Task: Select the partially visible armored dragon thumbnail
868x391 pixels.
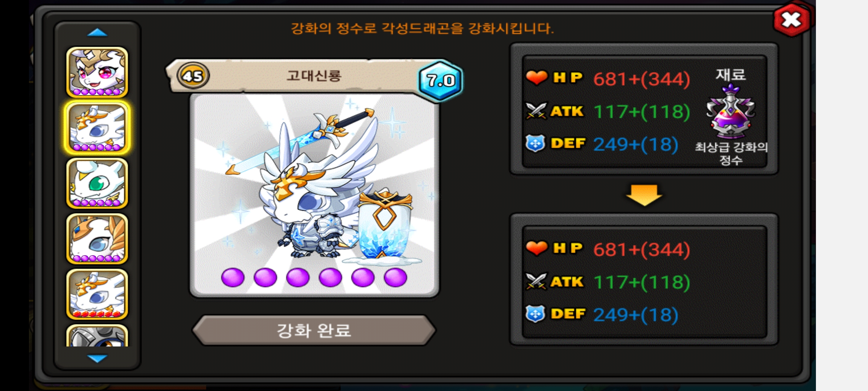Action: click(x=97, y=336)
